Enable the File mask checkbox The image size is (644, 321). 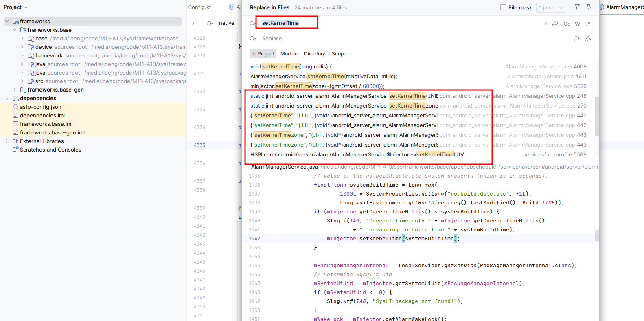(x=503, y=7)
